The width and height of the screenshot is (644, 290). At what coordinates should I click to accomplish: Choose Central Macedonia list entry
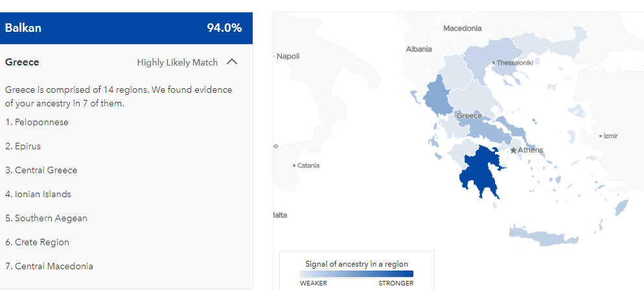point(49,266)
